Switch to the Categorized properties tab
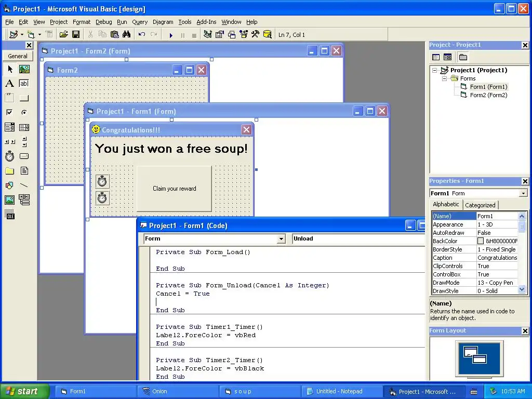Screen dimensions: 532x399 tap(480, 205)
